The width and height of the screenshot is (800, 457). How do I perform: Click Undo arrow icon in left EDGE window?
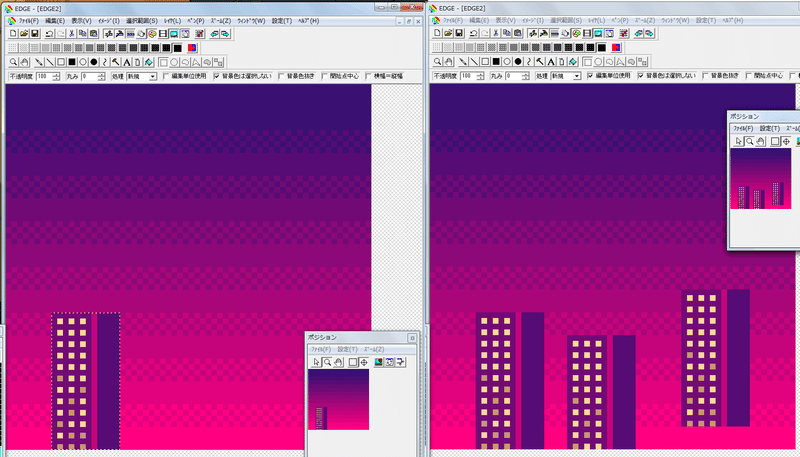point(49,34)
